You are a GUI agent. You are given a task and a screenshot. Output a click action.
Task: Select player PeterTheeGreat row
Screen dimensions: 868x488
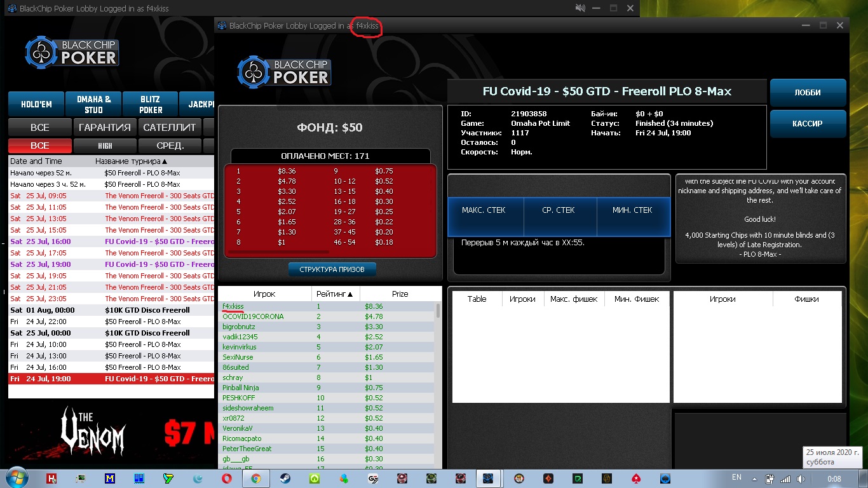click(327, 449)
